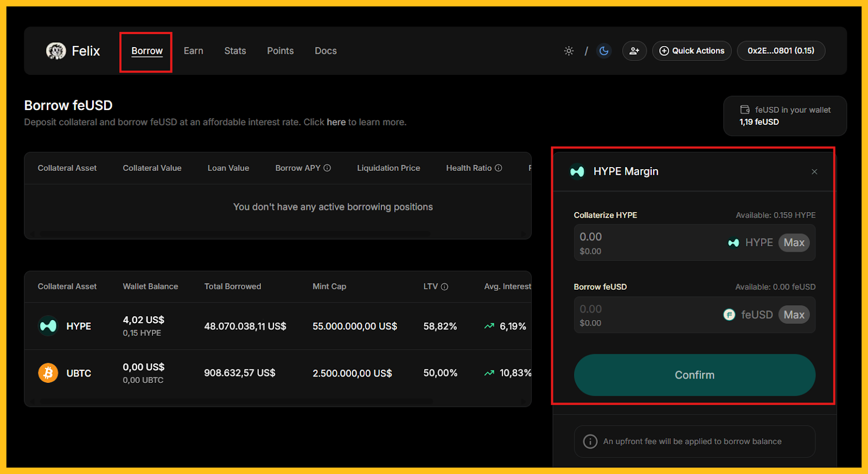Viewport: 868px width, 474px height.
Task: Open the Borrow tab
Action: tap(147, 51)
